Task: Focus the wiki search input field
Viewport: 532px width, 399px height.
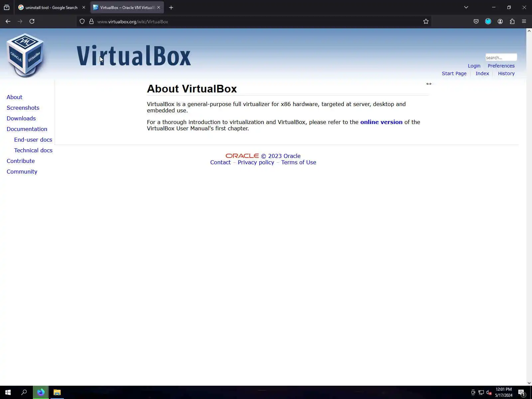Action: pyautogui.click(x=501, y=58)
